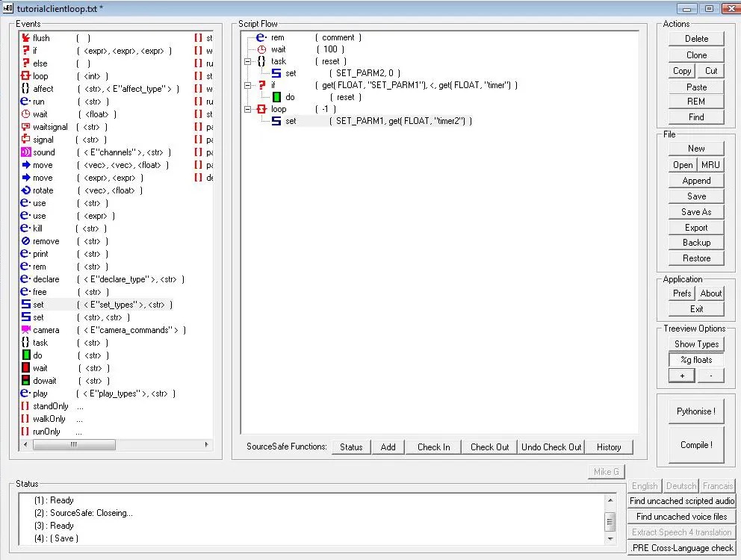The image size is (741, 560).
Task: Click the REM button
Action: [696, 101]
